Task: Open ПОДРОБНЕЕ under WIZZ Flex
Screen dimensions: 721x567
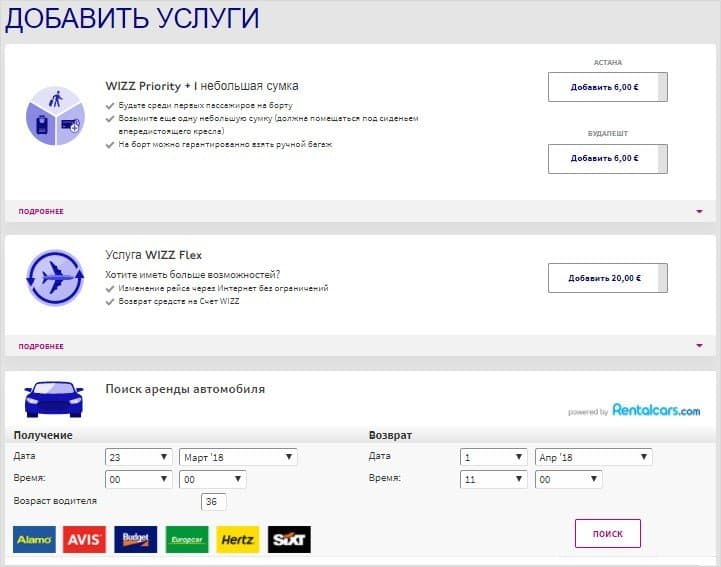Action: point(41,346)
